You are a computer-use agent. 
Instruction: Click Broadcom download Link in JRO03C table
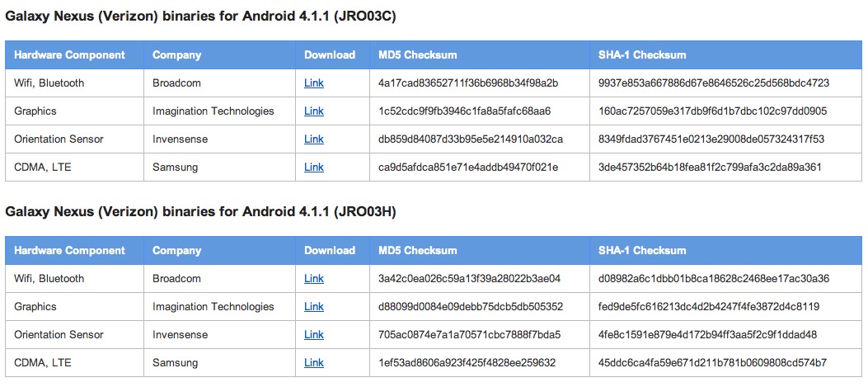[x=314, y=83]
